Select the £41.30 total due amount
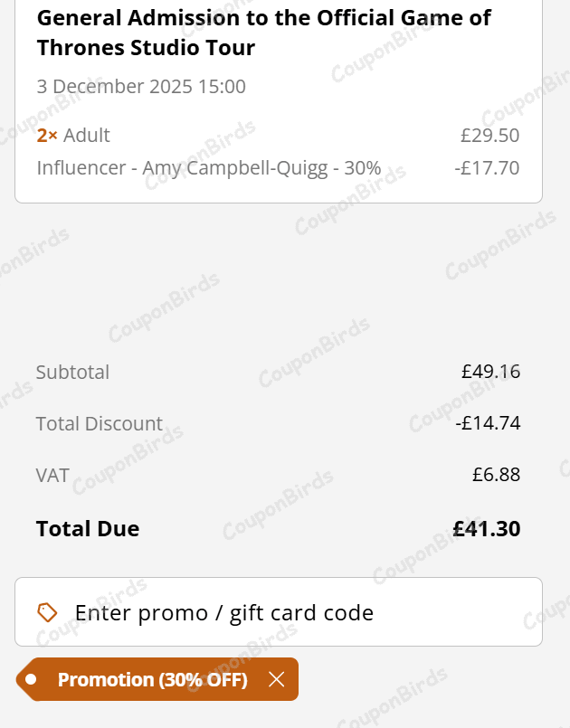The image size is (570, 728). pos(487,529)
